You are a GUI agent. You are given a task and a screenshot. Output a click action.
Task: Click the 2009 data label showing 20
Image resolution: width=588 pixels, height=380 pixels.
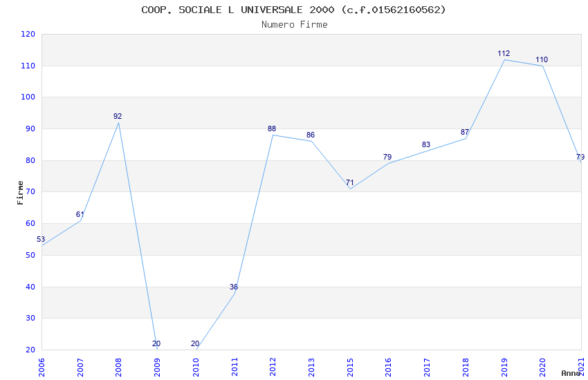[156, 343]
